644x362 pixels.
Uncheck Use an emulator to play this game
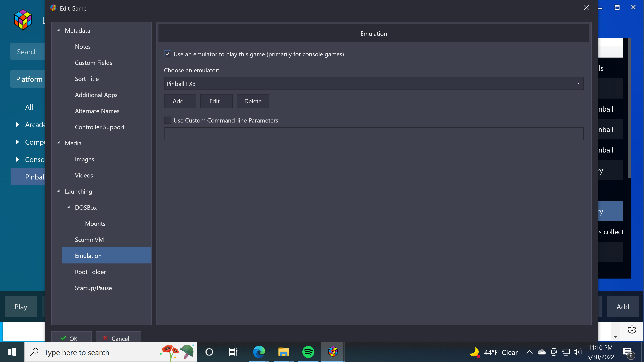tap(168, 54)
